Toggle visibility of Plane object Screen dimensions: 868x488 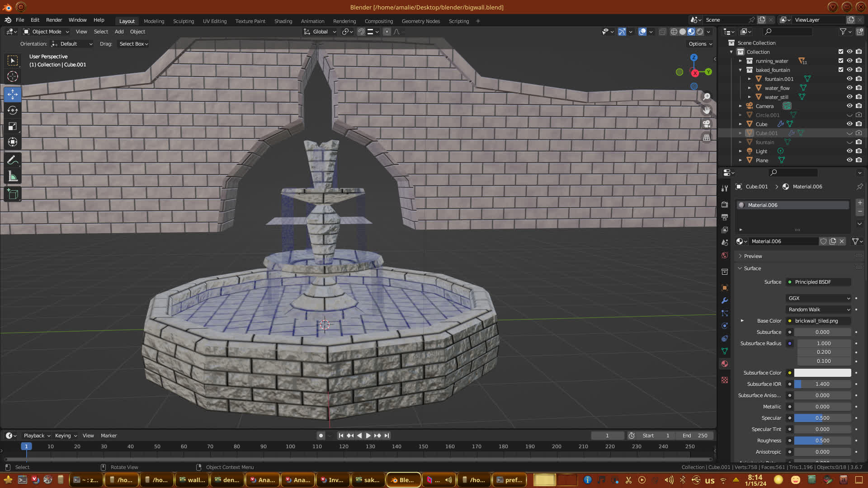click(849, 160)
